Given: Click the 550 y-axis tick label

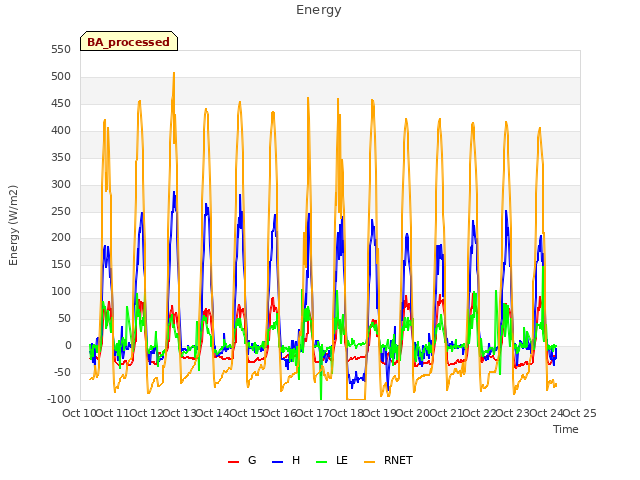Looking at the screenshot, I should tap(61, 49).
